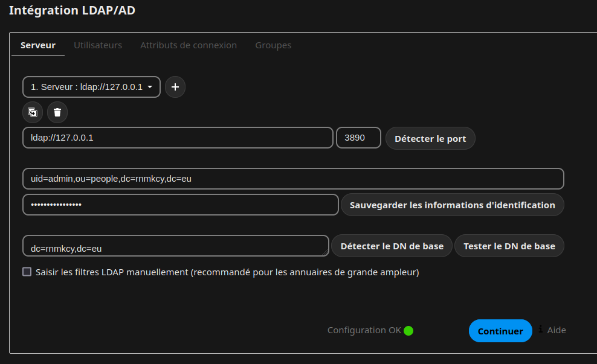Switch to the Utilisateurs tab
The width and height of the screenshot is (597, 364).
coord(98,45)
